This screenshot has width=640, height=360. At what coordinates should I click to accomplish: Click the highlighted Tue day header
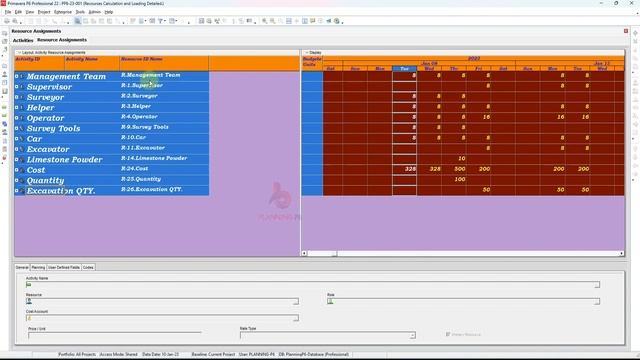click(404, 69)
